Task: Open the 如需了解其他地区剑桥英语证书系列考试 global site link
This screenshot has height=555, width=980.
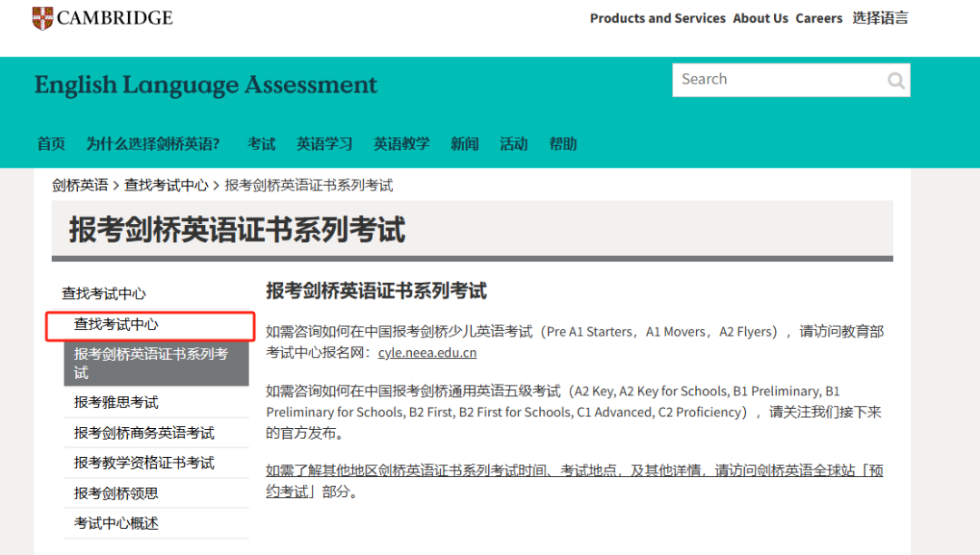Action: click(574, 481)
